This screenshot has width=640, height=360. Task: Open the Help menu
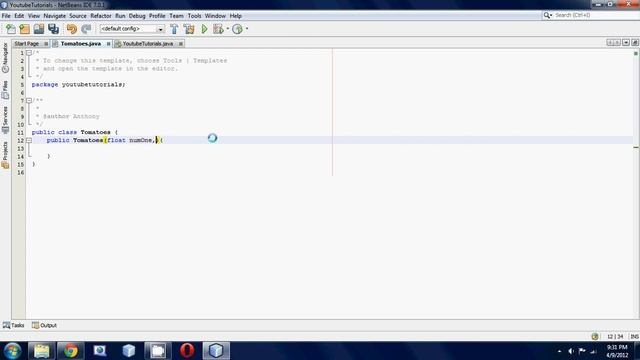point(236,16)
